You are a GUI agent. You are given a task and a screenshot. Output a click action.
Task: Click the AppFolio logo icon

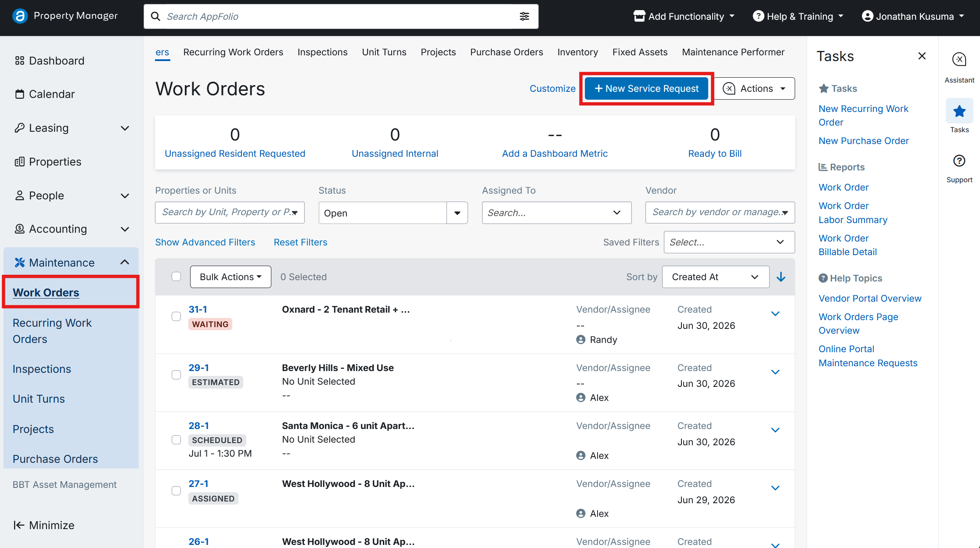pos(20,16)
